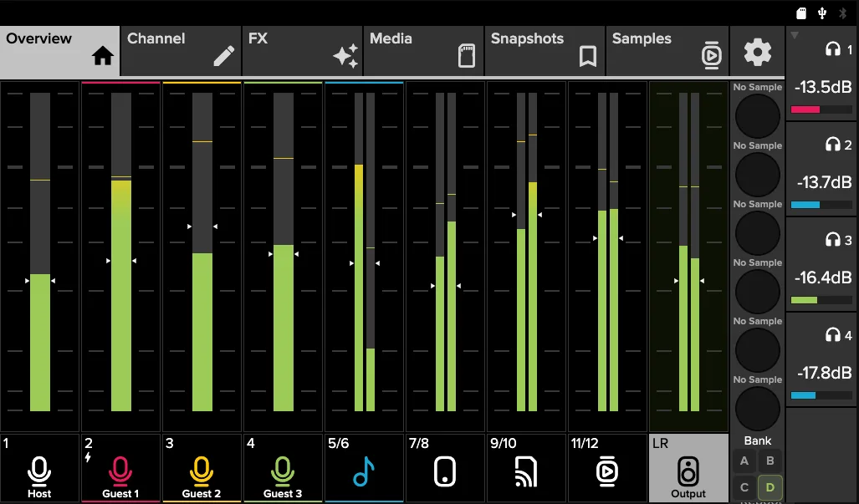Trigger the third No Sample pad

pos(758,233)
